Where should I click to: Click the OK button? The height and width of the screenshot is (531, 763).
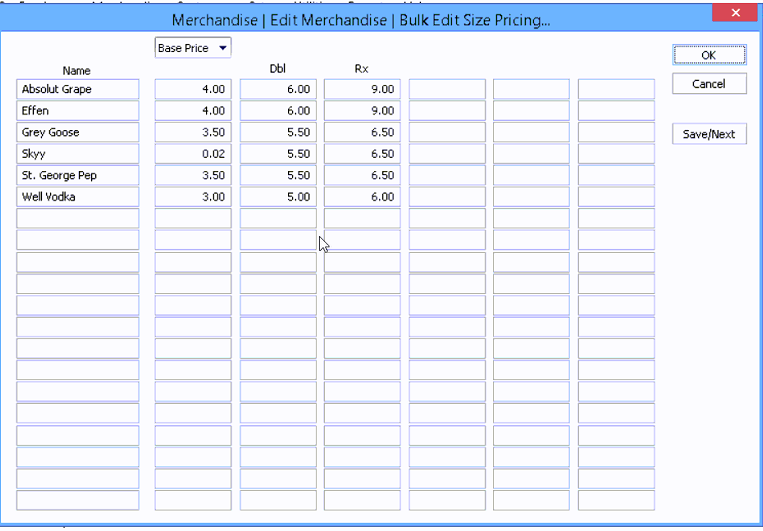click(x=709, y=55)
